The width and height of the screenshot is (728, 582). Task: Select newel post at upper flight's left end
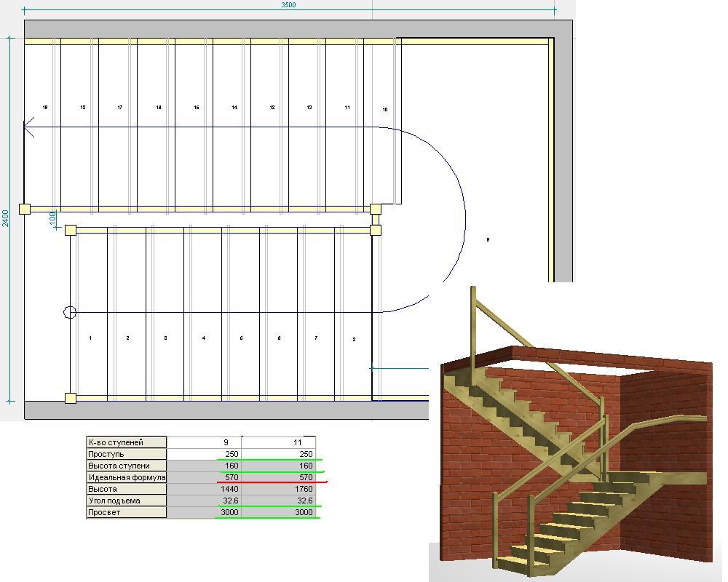[x=25, y=209]
